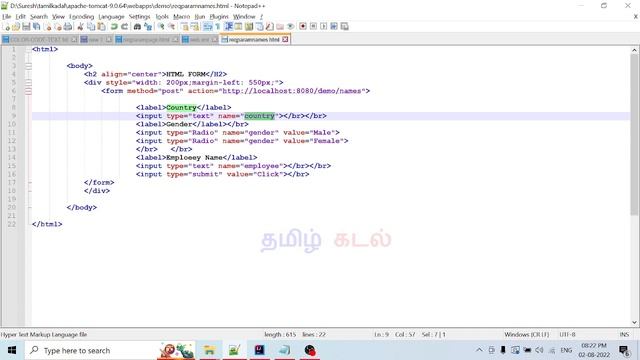640x360 pixels.
Task: Click the Save Recorded Macro icon
Action: click(344, 27)
